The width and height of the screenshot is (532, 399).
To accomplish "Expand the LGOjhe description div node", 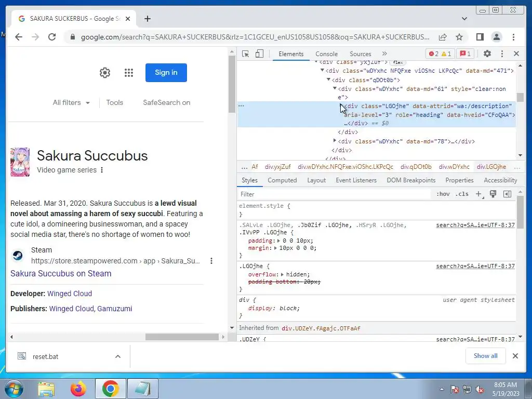I will (341, 106).
